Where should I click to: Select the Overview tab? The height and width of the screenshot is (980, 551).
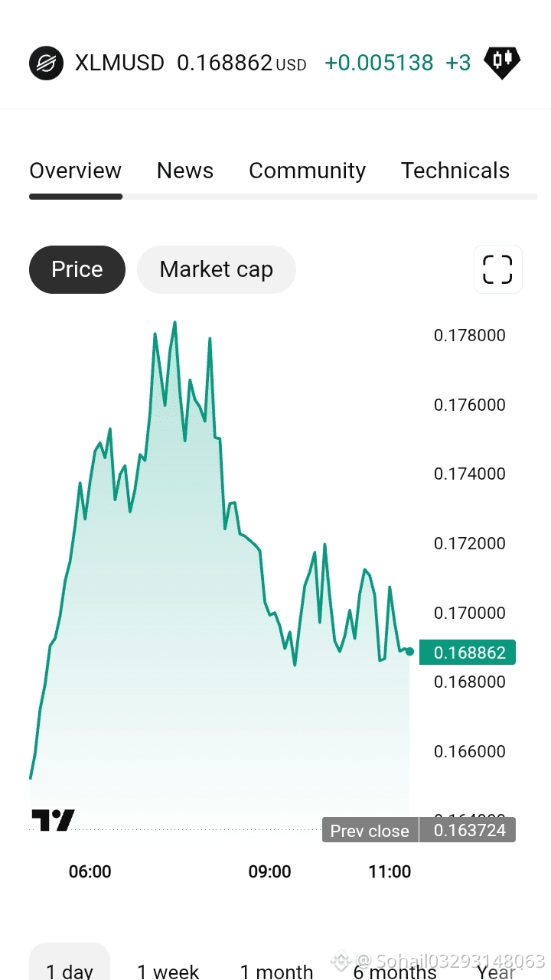pyautogui.click(x=75, y=171)
